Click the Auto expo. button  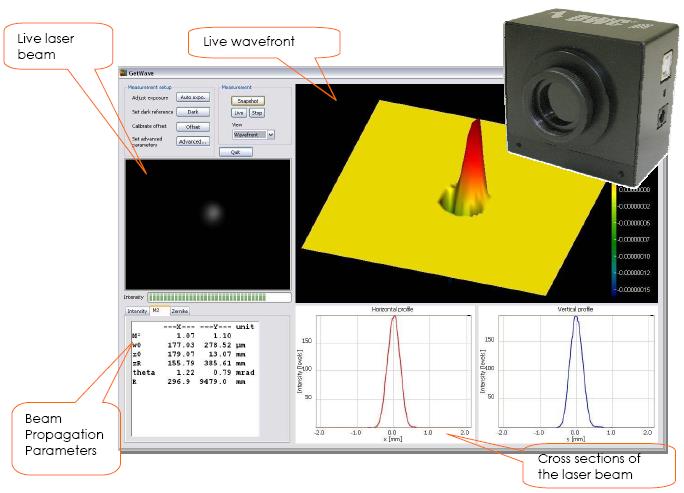pyautogui.click(x=193, y=97)
